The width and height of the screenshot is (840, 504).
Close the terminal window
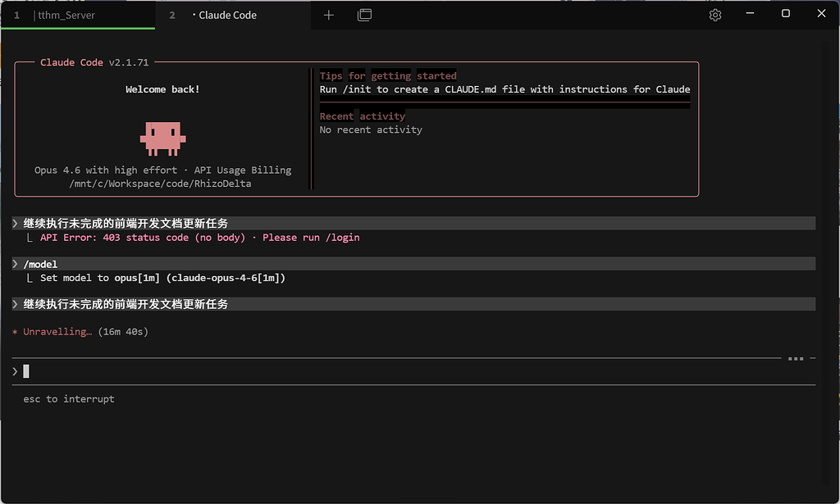tap(821, 13)
